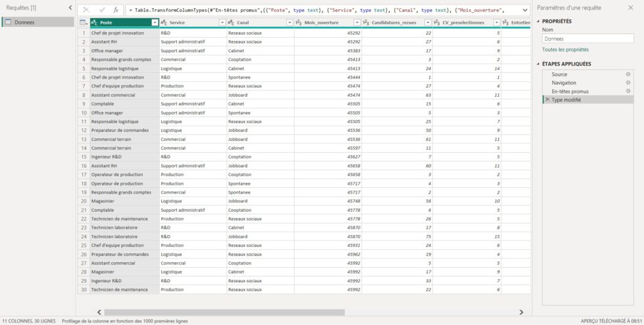
Task: Confirm formula with the checkmark icon
Action: [102, 10]
